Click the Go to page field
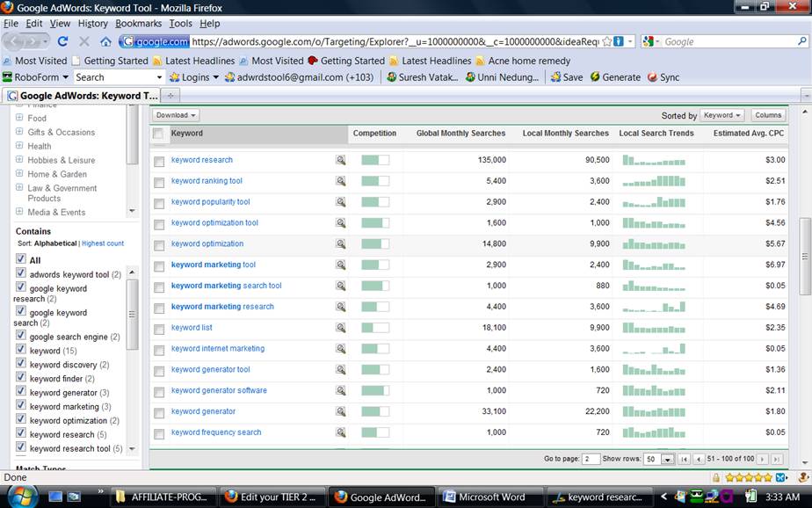 pos(591,459)
